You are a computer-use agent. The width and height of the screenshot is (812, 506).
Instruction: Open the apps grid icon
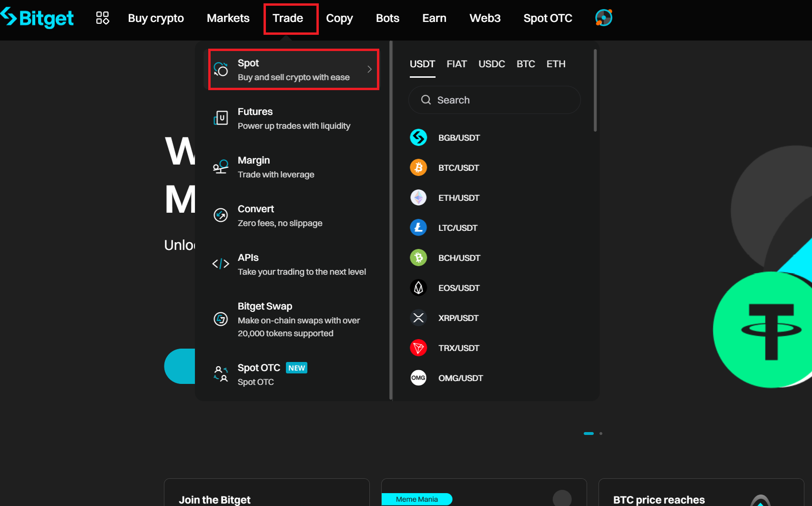[102, 18]
